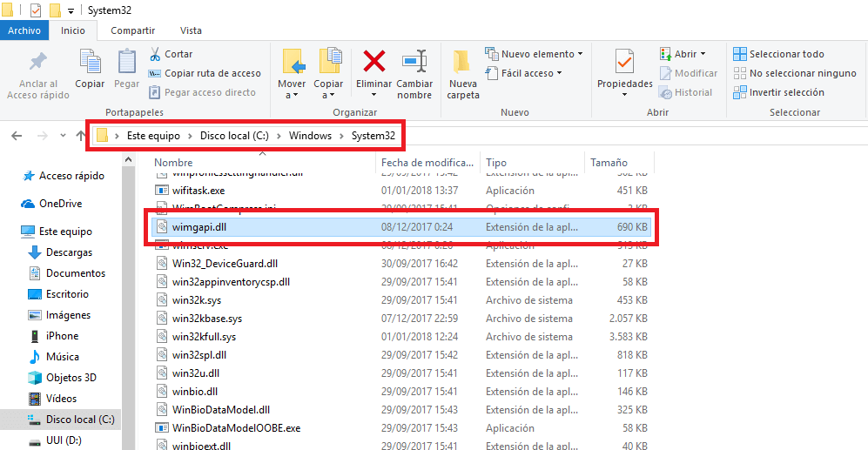Click the Pegar clipboard icon
The image size is (868, 450).
(127, 62)
